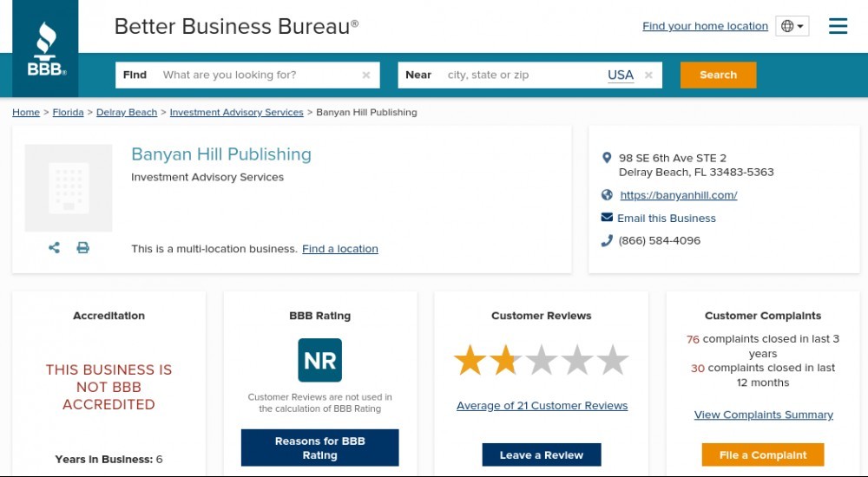Screen dimensions: 868x477
Task: Click the 76 complaints closed text
Action: click(763, 346)
